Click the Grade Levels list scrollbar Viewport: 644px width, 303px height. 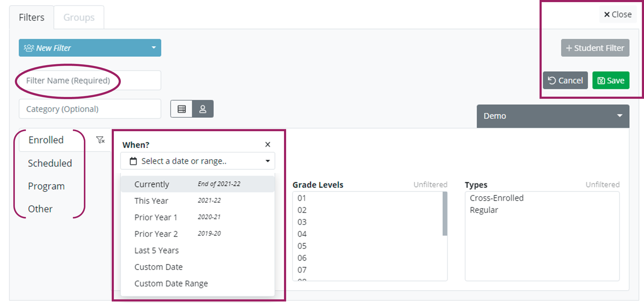pyautogui.click(x=444, y=214)
